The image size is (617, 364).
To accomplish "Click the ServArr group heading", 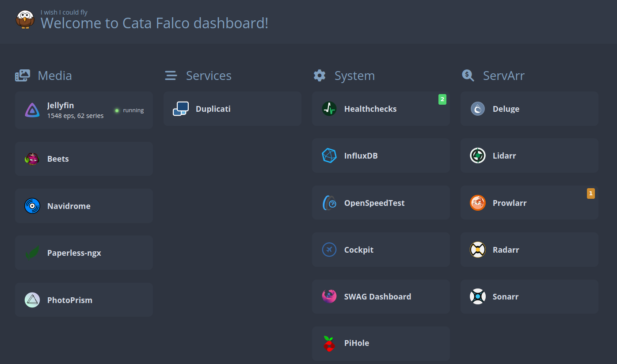I will [504, 76].
